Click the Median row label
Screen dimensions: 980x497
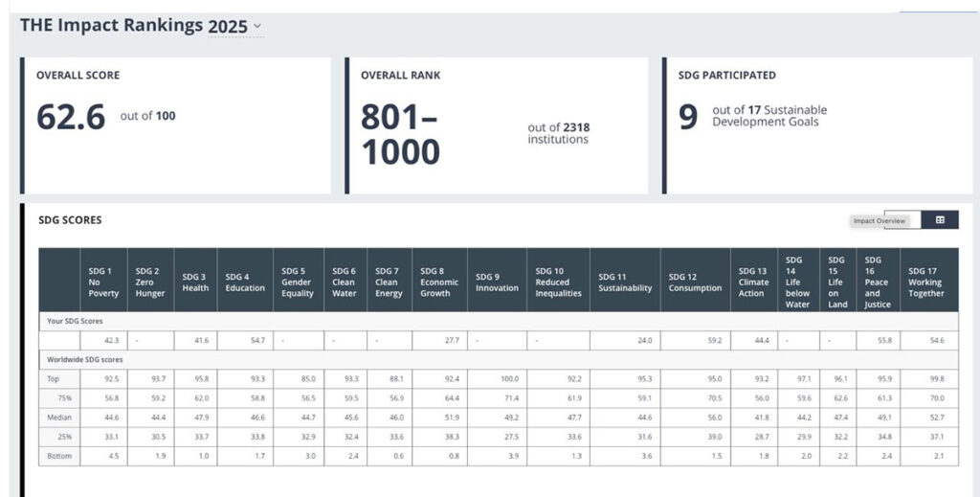point(59,418)
